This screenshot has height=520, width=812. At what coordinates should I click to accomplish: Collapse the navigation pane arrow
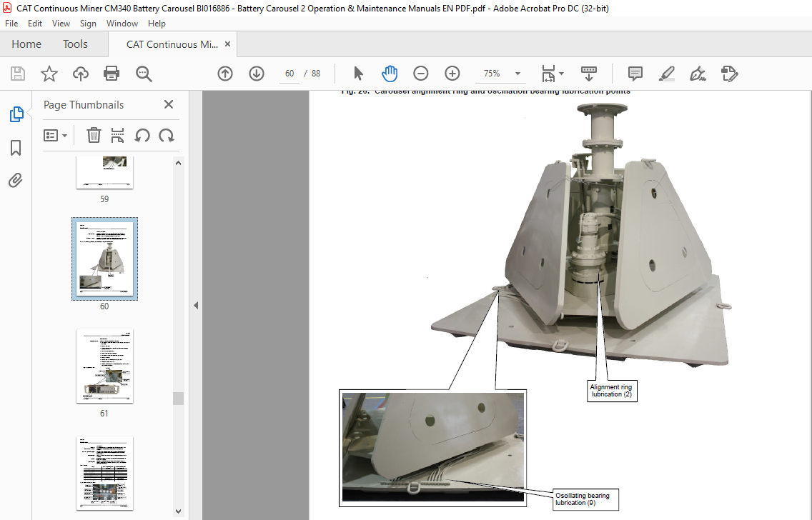click(196, 305)
